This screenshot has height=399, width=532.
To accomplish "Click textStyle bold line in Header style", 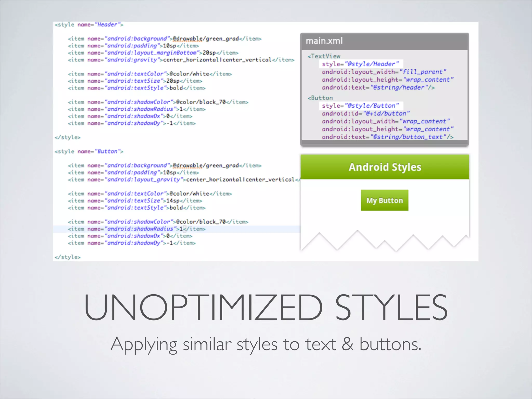I will [x=137, y=88].
